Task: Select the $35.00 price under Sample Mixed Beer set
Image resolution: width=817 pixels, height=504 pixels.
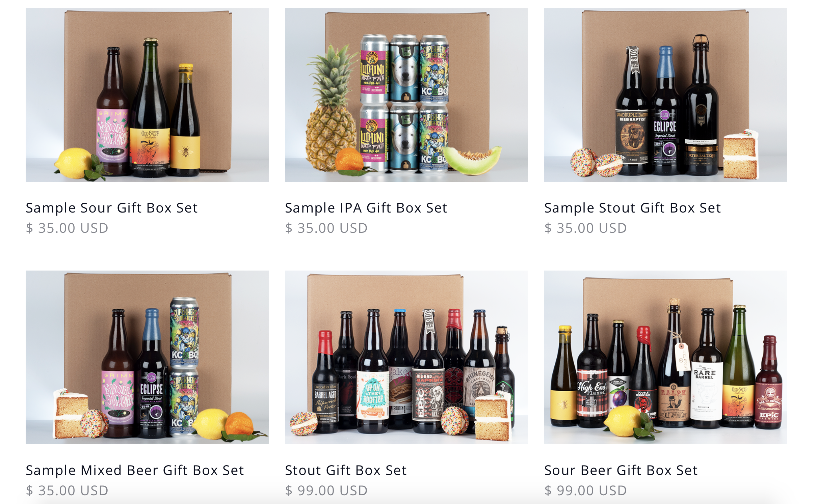Action: pos(67,491)
